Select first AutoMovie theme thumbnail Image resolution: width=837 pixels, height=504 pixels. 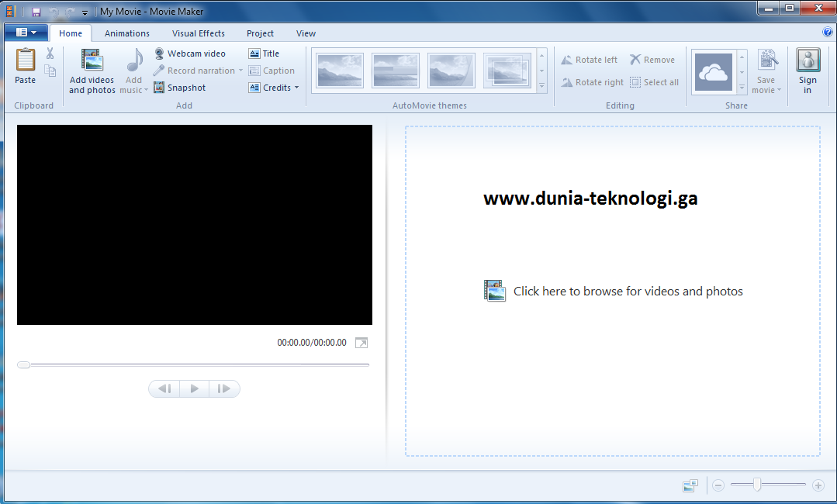340,71
